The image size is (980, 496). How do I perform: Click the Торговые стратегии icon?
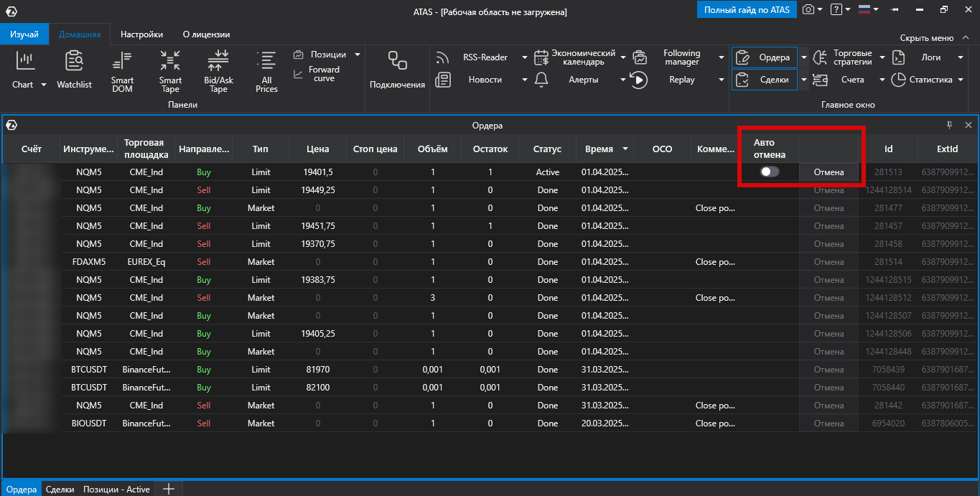820,57
